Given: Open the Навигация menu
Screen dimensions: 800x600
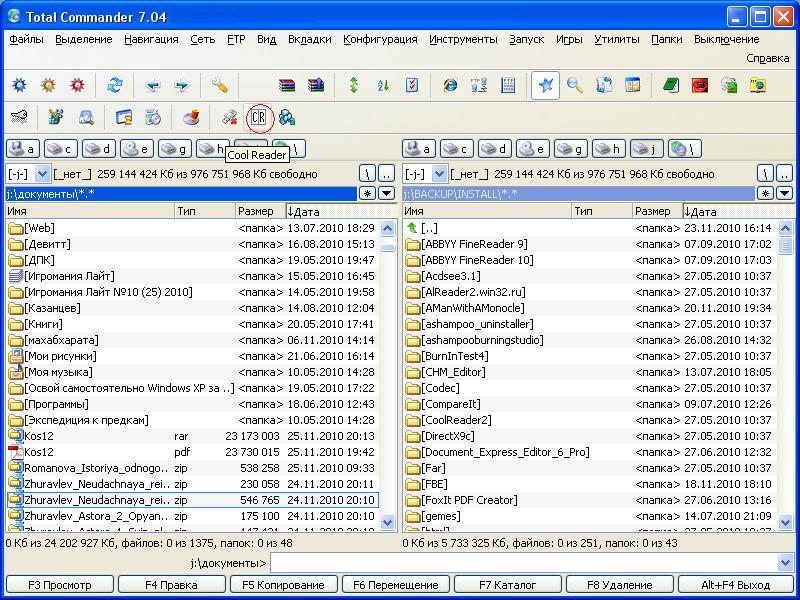Looking at the screenshot, I should click(x=151, y=39).
